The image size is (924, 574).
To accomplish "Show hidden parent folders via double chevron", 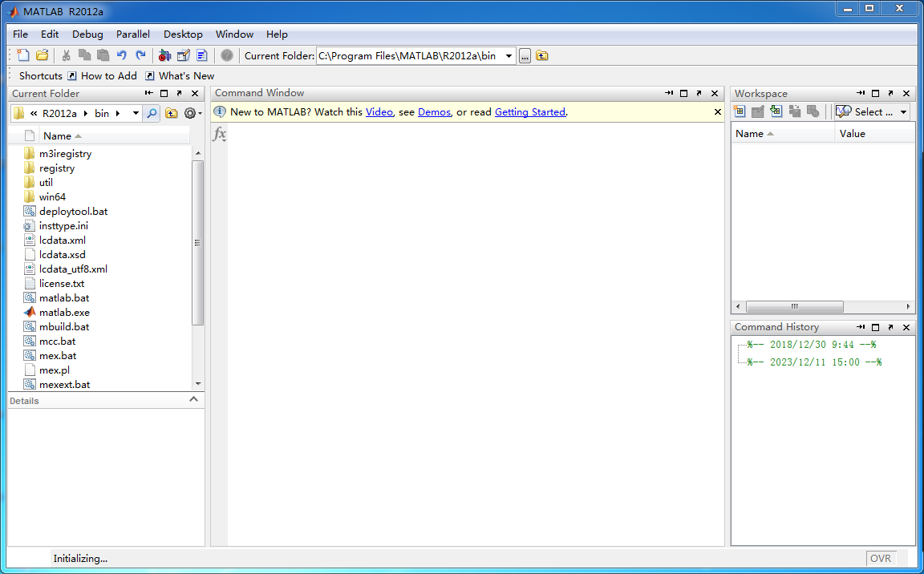I will click(x=34, y=113).
